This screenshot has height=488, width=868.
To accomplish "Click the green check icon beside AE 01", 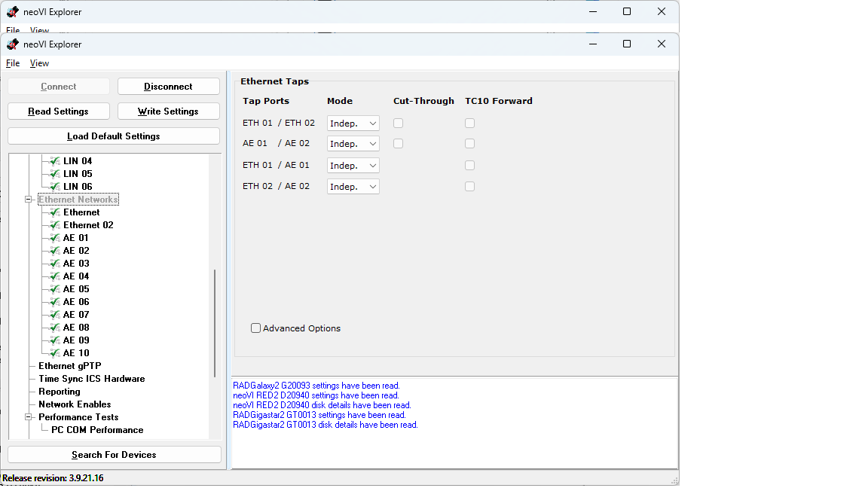I will click(x=54, y=238).
